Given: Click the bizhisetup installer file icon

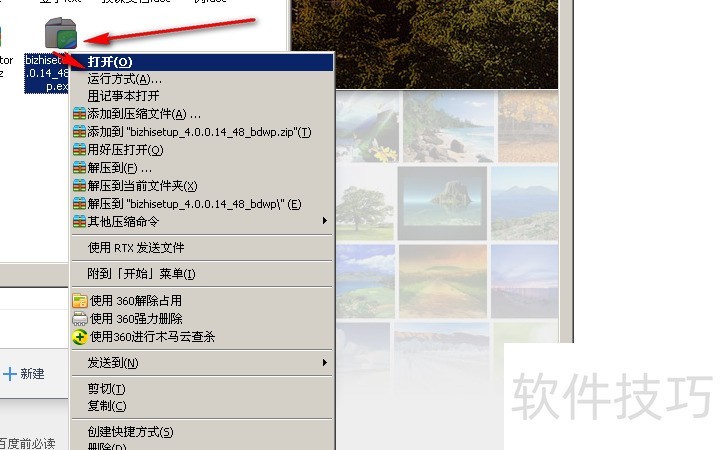Looking at the screenshot, I should click(x=62, y=34).
